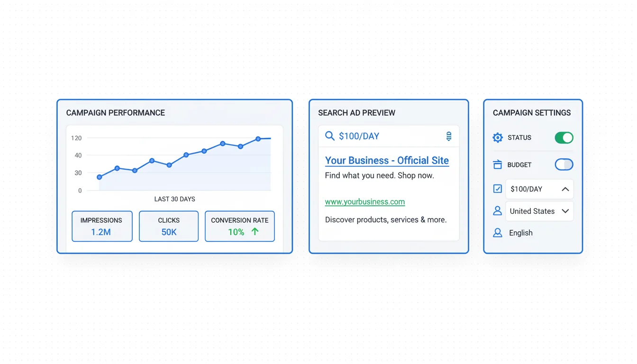The height and width of the screenshot is (364, 637).
Task: Click the Budget box icon
Action: pos(498,164)
